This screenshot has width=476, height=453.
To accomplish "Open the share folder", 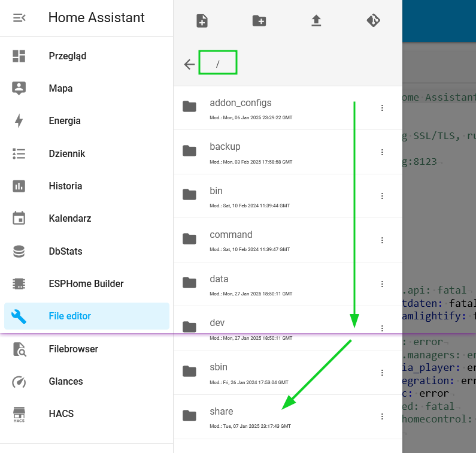I will click(288, 417).
